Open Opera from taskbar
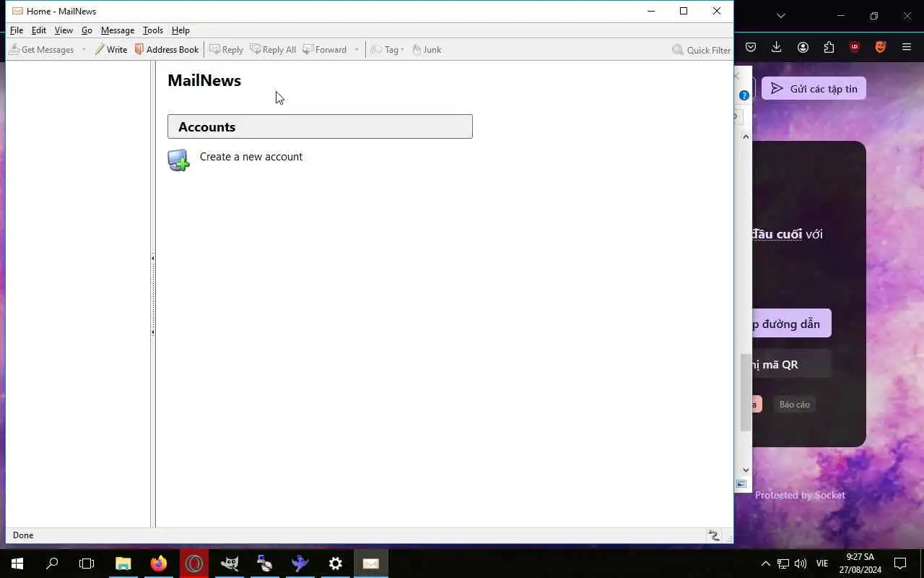Screen dimensions: 924x578 (x=194, y=564)
